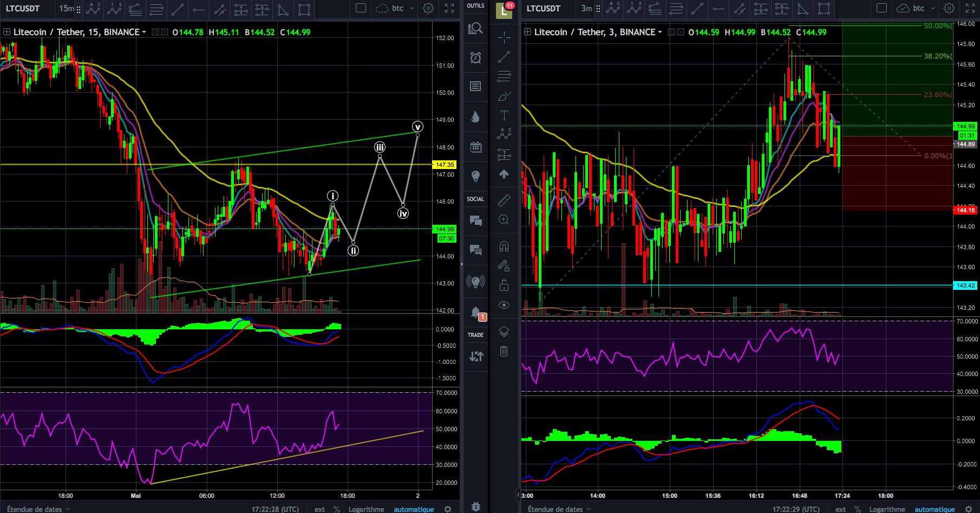Open the object tree layers icon
Image resolution: width=980 pixels, height=513 pixels.
pos(504,332)
